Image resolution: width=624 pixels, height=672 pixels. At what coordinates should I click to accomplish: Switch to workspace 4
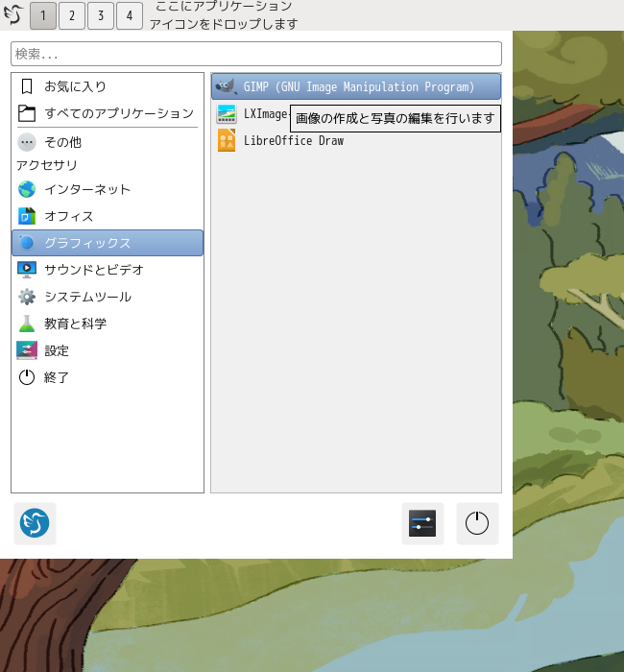click(x=130, y=16)
